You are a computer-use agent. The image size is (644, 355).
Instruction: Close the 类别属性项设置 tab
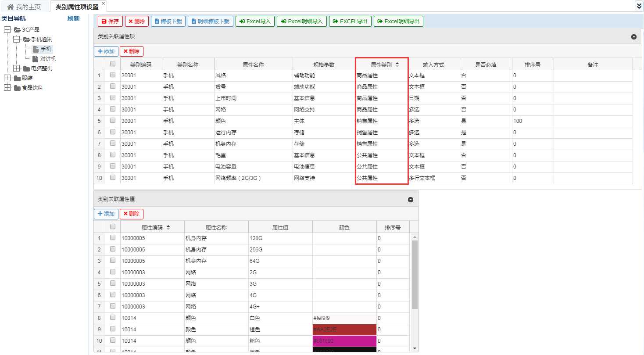104,4
